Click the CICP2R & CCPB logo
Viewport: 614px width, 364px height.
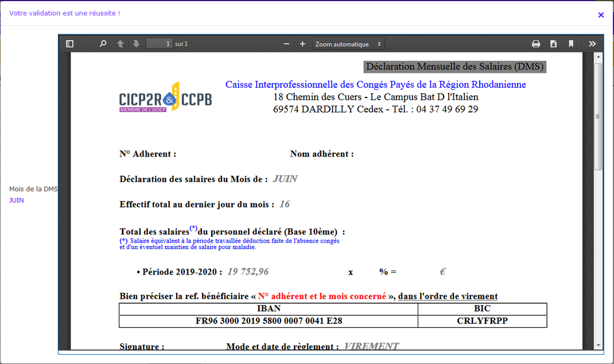pos(165,97)
